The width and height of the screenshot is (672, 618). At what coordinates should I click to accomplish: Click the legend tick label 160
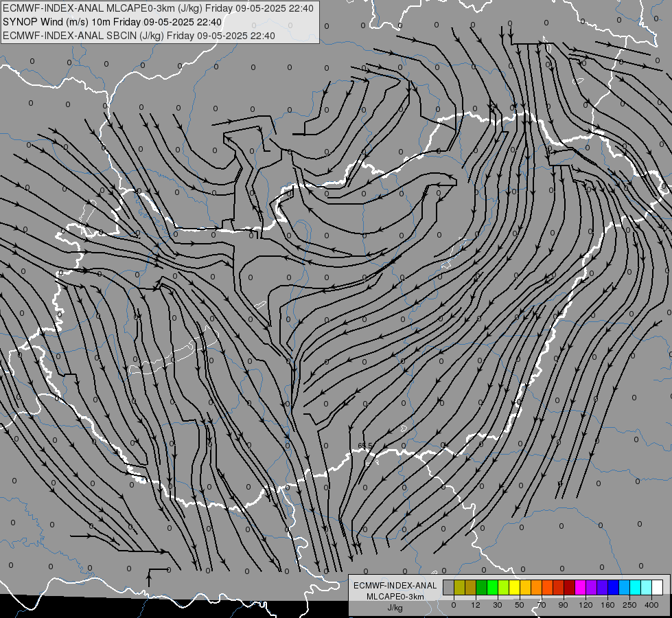point(607,605)
